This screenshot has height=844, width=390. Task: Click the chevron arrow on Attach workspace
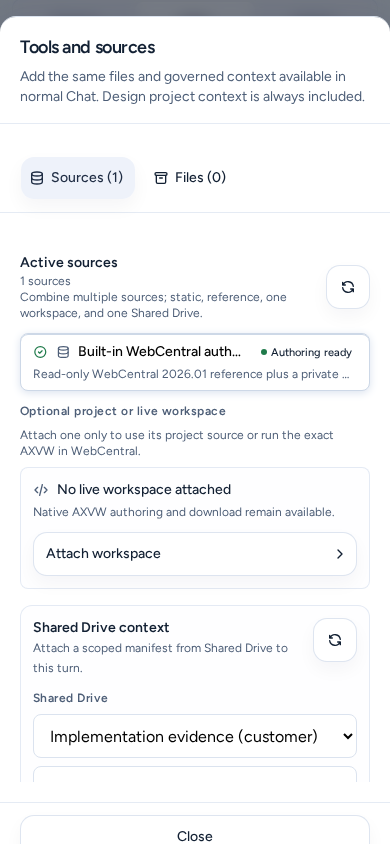pos(339,554)
